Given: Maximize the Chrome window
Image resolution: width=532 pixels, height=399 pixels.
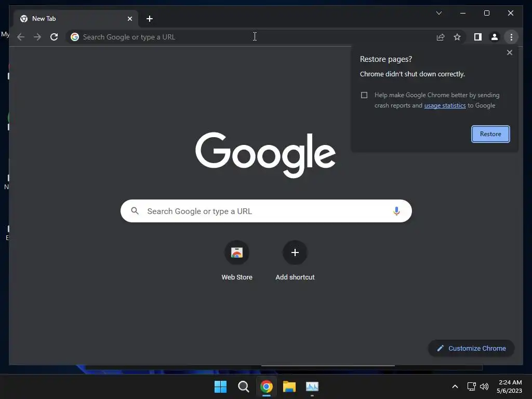Looking at the screenshot, I should pos(486,13).
